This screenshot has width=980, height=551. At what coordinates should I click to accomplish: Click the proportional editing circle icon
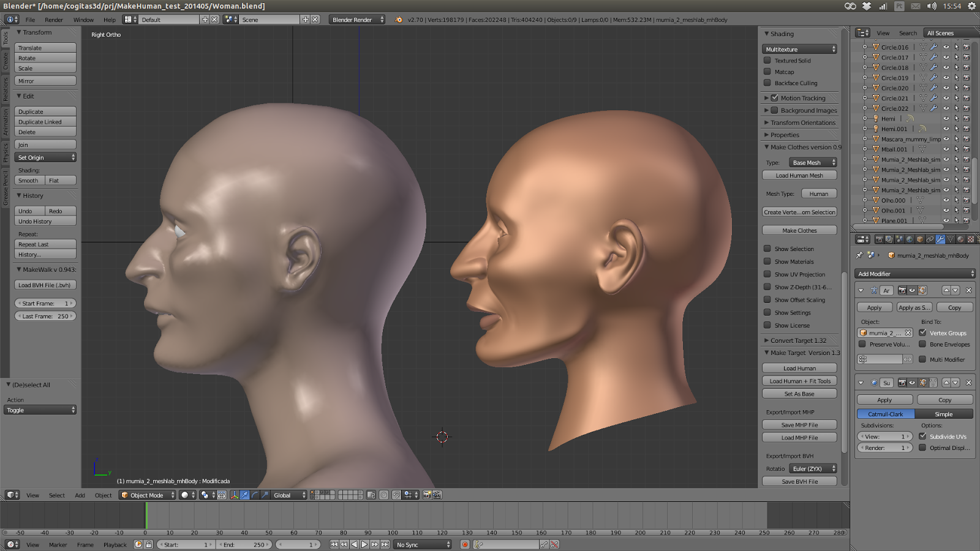[x=384, y=495]
